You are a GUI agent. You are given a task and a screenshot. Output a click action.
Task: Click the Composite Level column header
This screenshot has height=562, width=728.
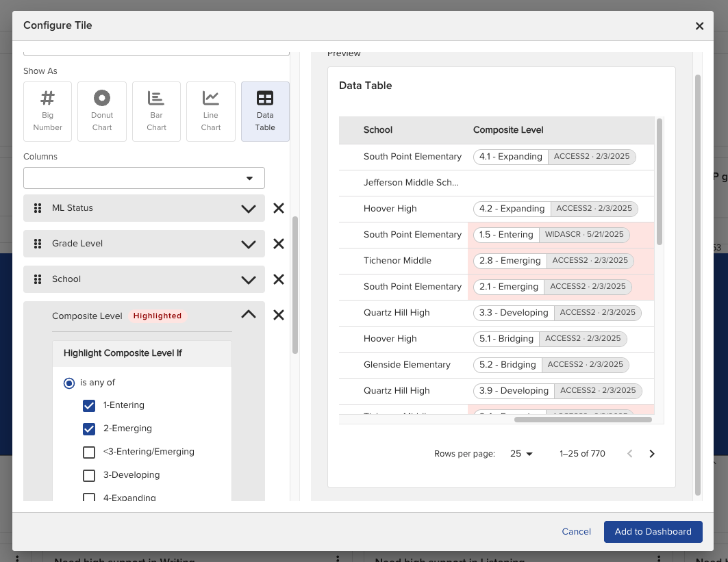pyautogui.click(x=508, y=130)
